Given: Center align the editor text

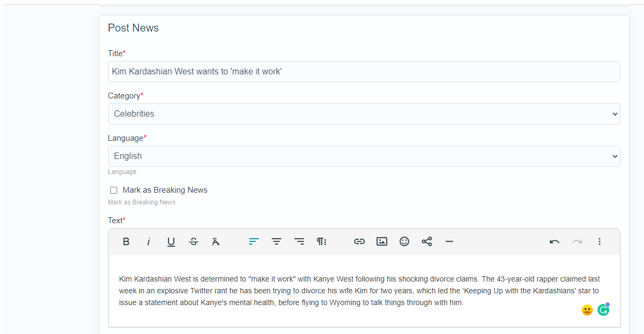Looking at the screenshot, I should click(x=277, y=241).
